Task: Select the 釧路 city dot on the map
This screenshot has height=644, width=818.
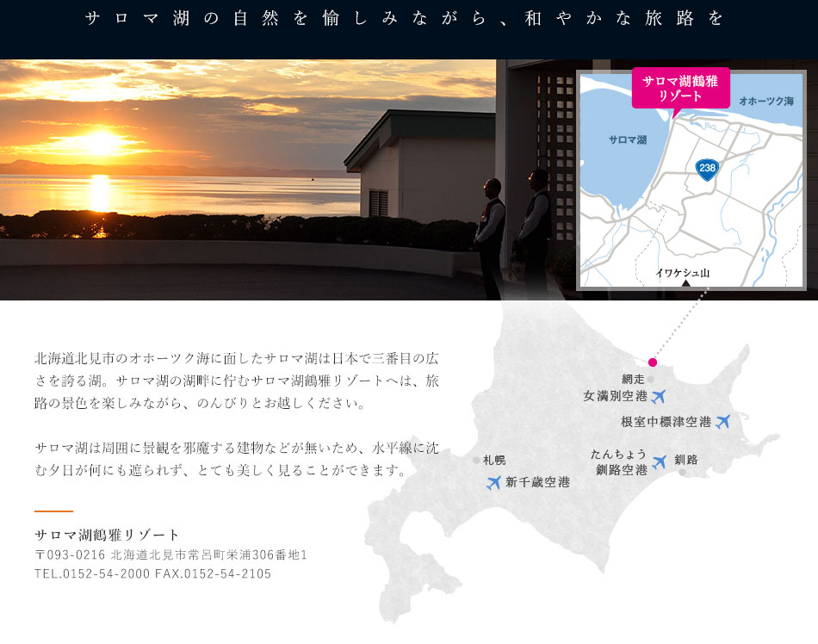Action: tap(683, 471)
